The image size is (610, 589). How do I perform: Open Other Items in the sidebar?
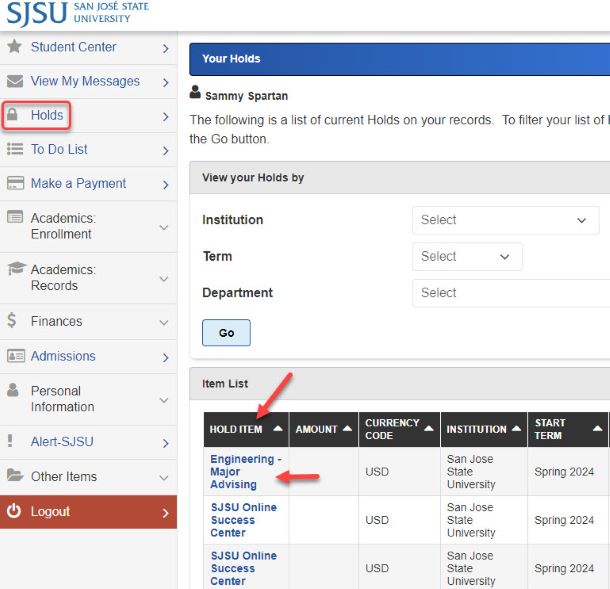point(88,476)
